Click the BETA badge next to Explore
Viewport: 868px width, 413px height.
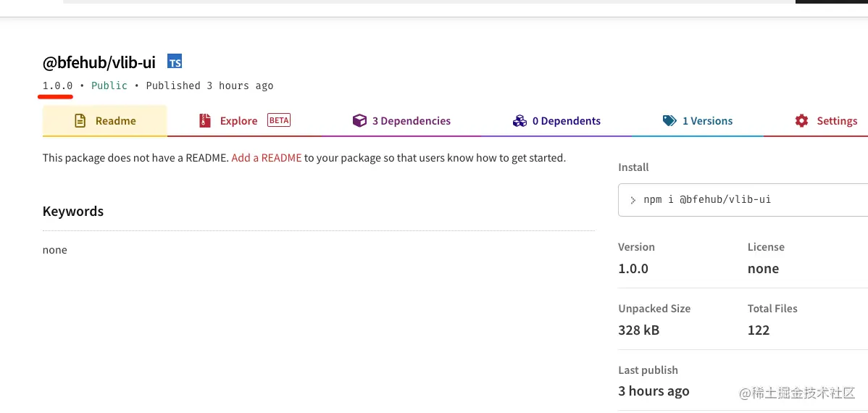[279, 120]
